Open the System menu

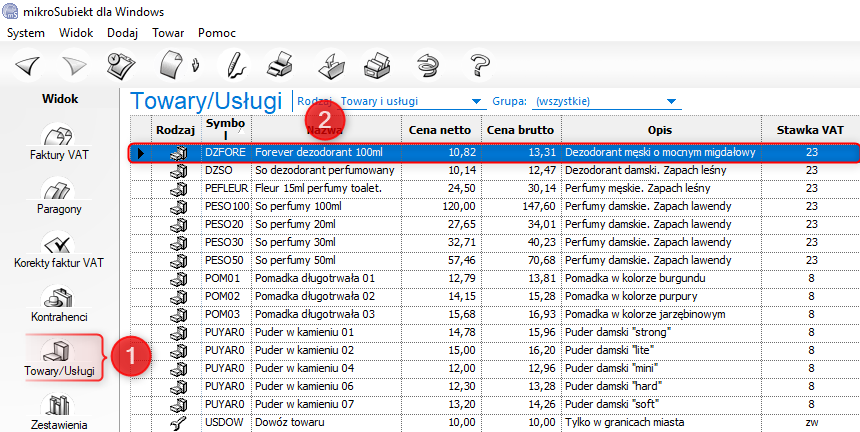26,33
